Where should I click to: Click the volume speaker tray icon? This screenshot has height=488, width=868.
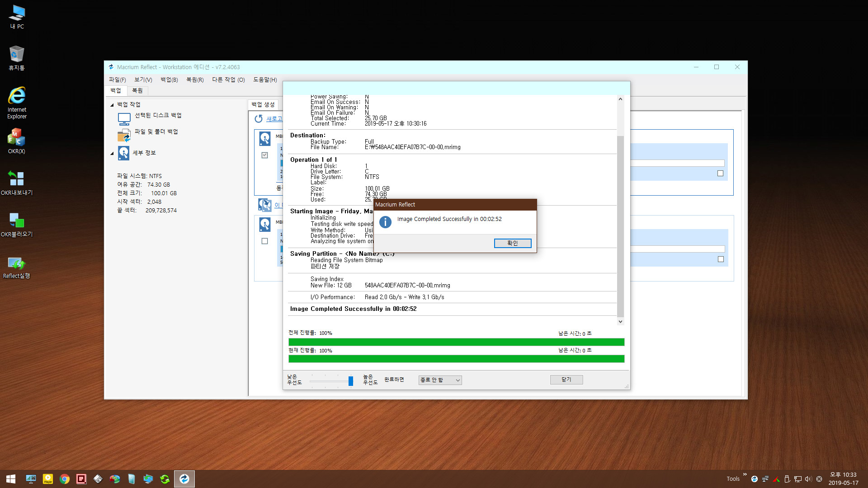pyautogui.click(x=808, y=479)
